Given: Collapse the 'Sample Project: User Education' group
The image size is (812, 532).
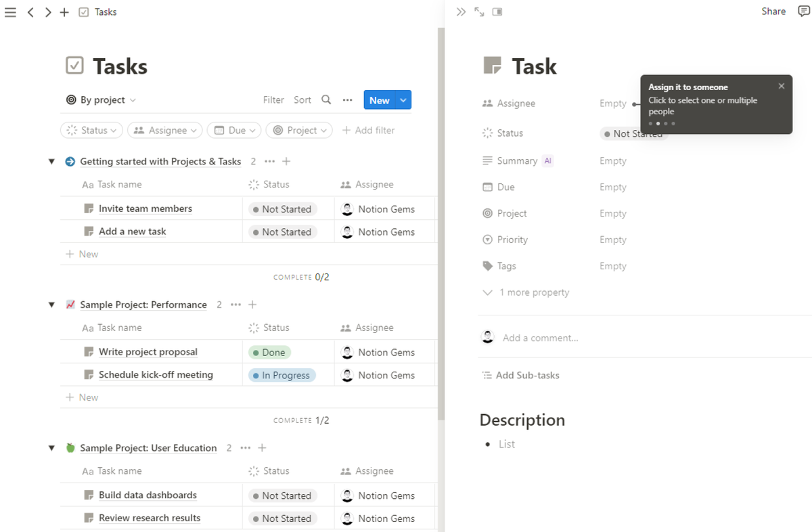Looking at the screenshot, I should pos(51,447).
